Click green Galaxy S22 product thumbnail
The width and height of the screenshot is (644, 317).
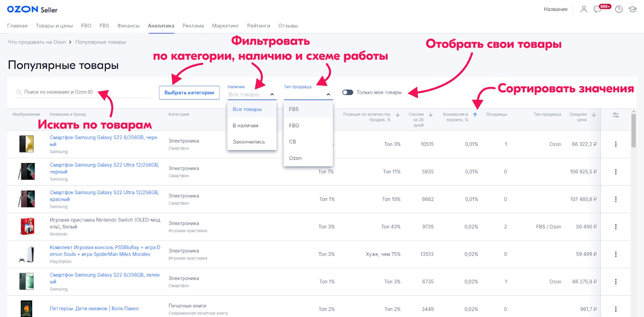pos(27,281)
